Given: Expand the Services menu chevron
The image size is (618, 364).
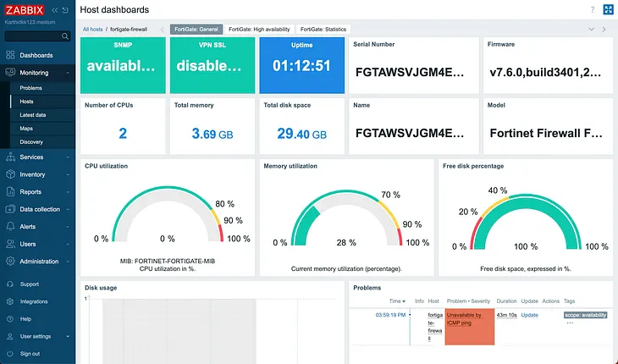Looking at the screenshot, I should (x=68, y=157).
